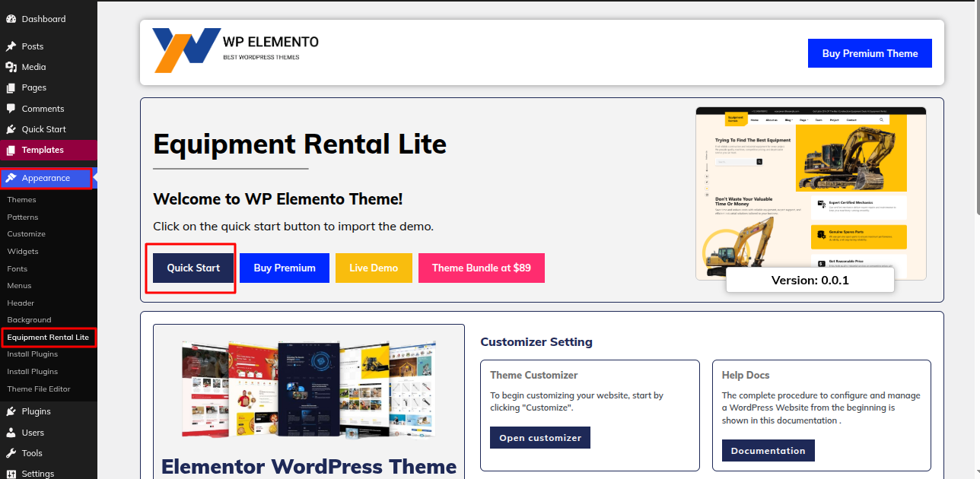Click the Equipment Rental Lite heading
The height and width of the screenshot is (479, 980).
pos(300,144)
